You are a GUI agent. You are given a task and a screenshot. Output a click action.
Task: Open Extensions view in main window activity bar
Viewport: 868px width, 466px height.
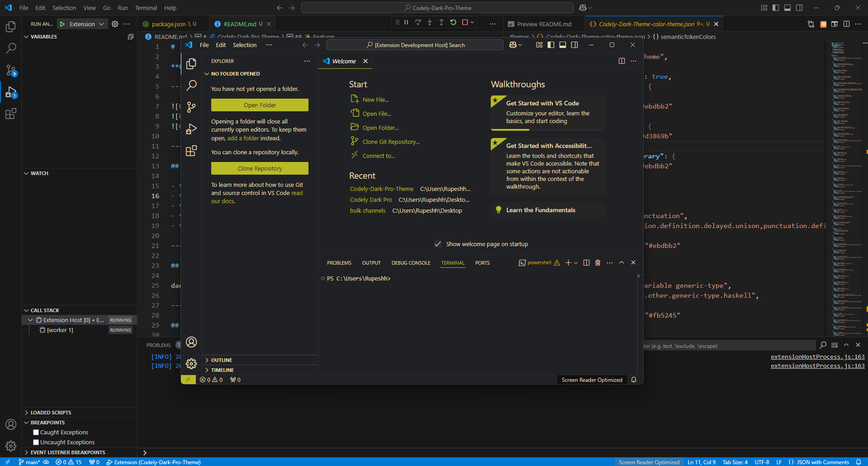coord(11,114)
